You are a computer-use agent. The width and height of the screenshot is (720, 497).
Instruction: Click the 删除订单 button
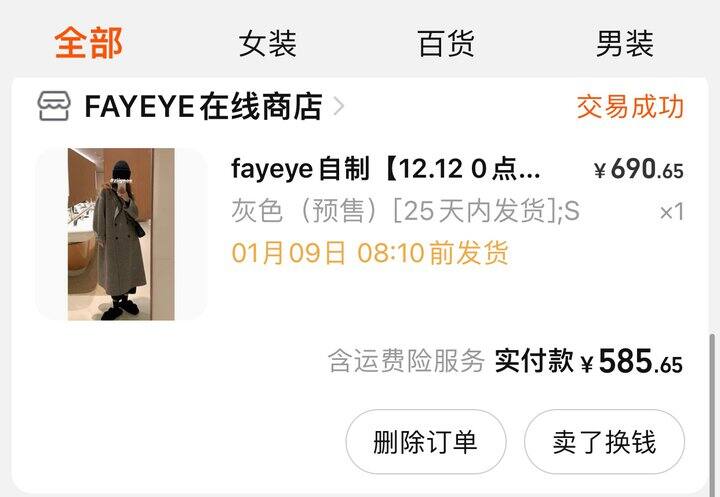click(426, 442)
